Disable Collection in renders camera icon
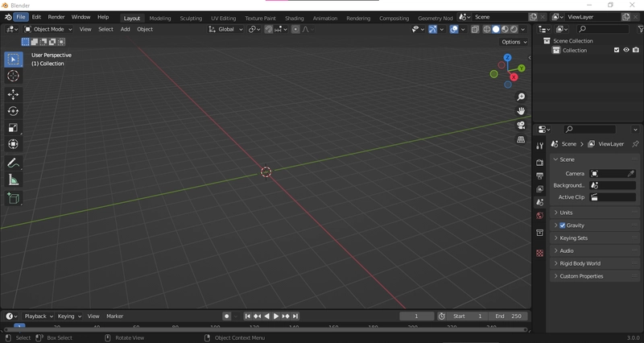 click(636, 50)
